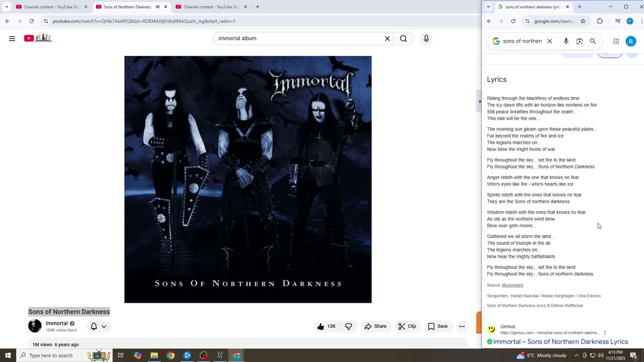
Task: Open the taskbar volume control
Action: (x=600, y=355)
